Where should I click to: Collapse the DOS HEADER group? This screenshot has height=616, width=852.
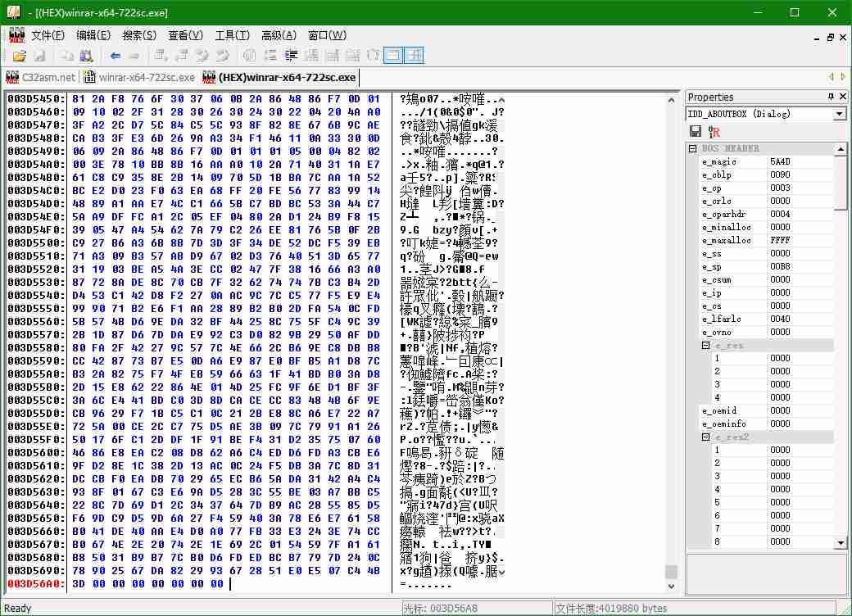(692, 148)
